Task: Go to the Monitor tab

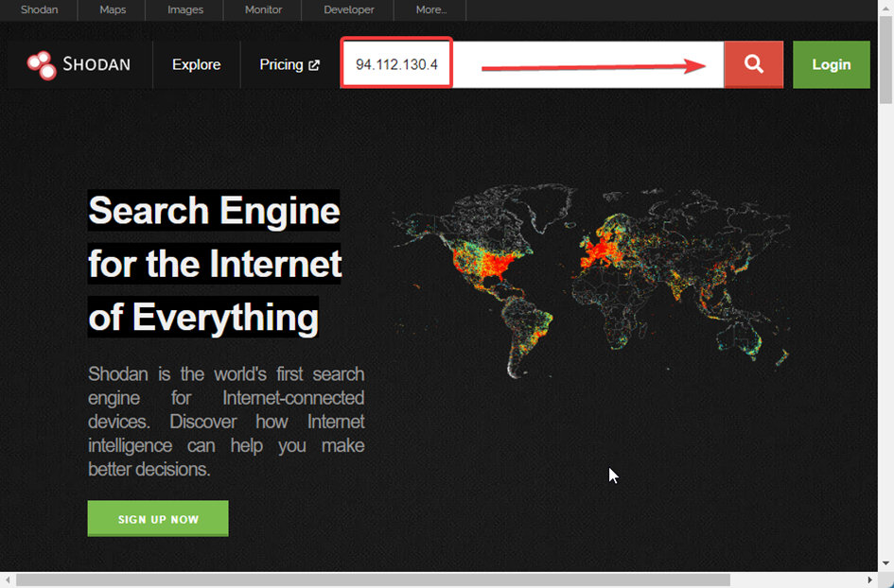Action: [263, 10]
